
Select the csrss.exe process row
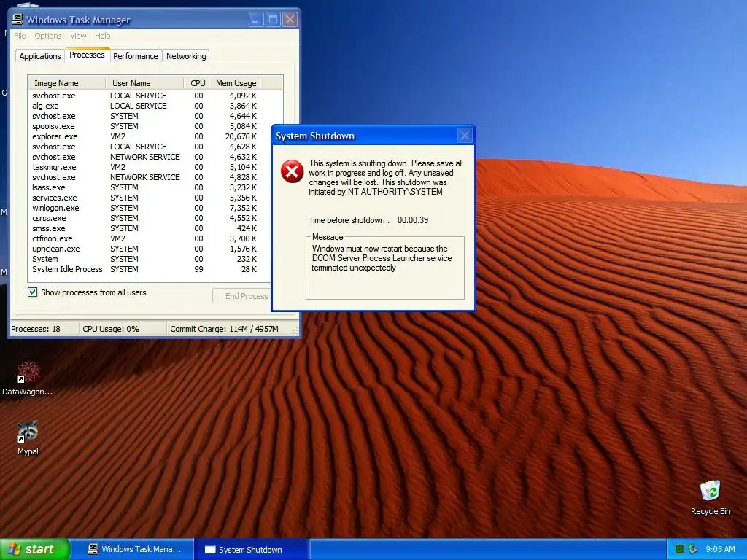coord(145,218)
